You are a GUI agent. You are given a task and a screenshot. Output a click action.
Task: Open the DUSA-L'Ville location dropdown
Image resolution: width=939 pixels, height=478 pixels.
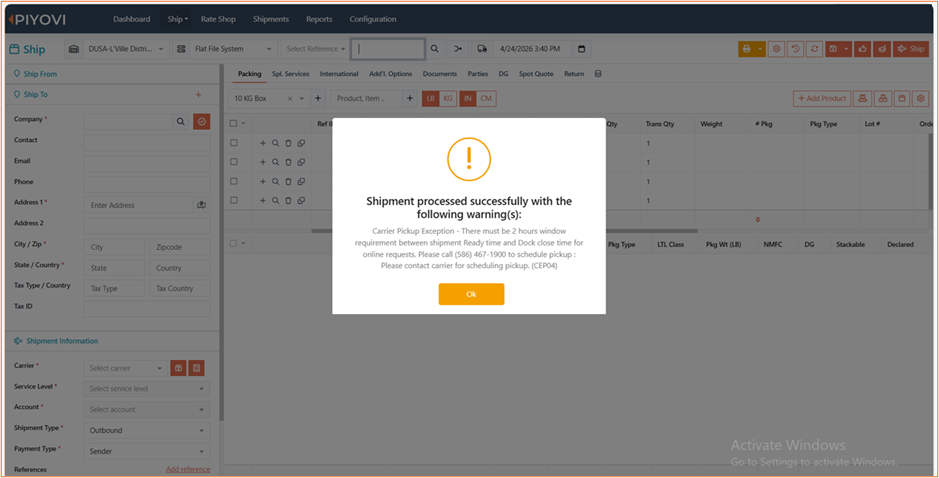point(125,49)
